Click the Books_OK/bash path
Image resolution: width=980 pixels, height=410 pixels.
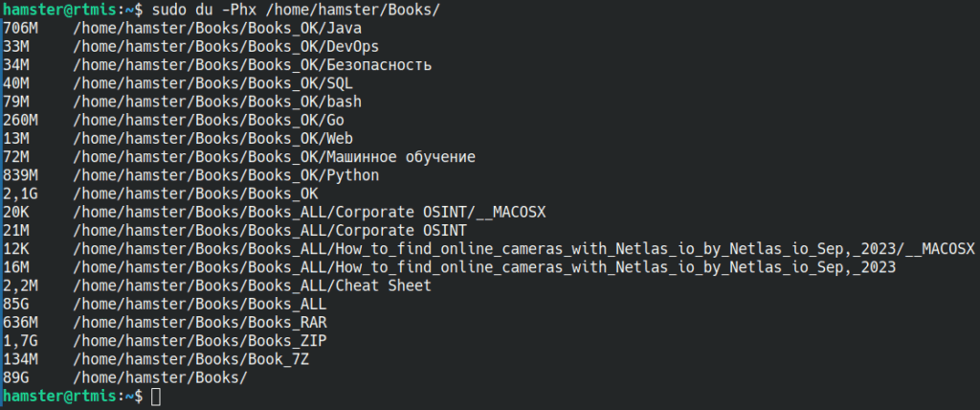[x=217, y=102]
